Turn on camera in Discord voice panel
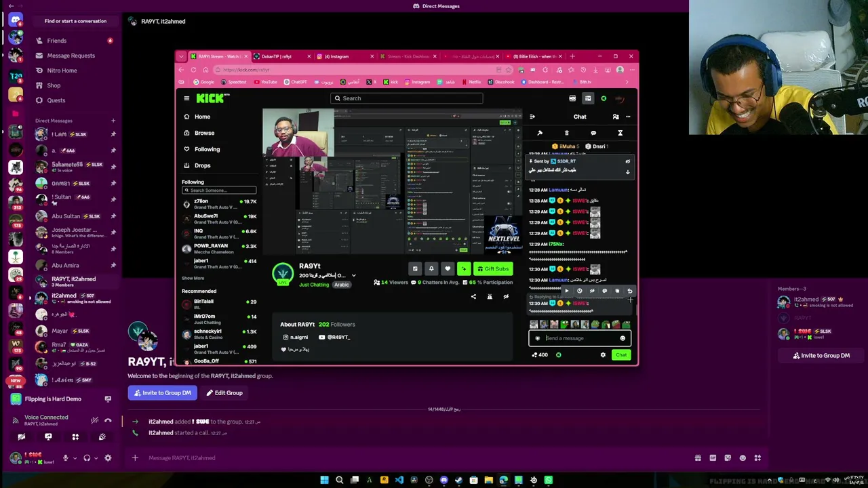This screenshot has height=488, width=868. tap(22, 437)
